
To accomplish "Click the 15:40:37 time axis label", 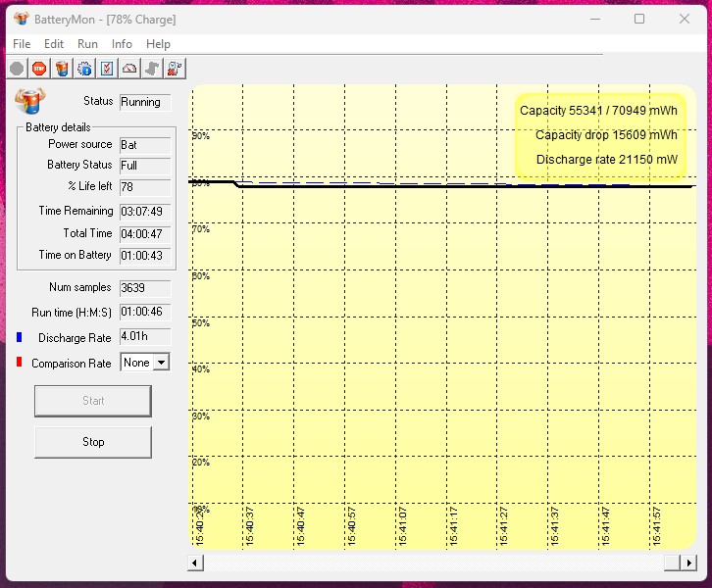I will pos(249,527).
